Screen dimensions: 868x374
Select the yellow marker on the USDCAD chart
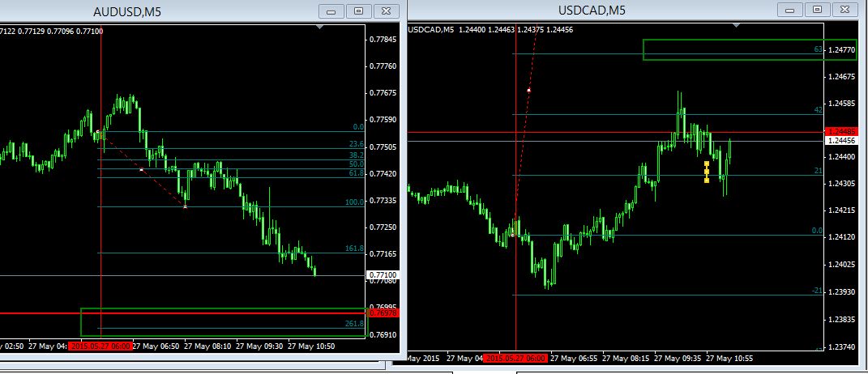707,172
